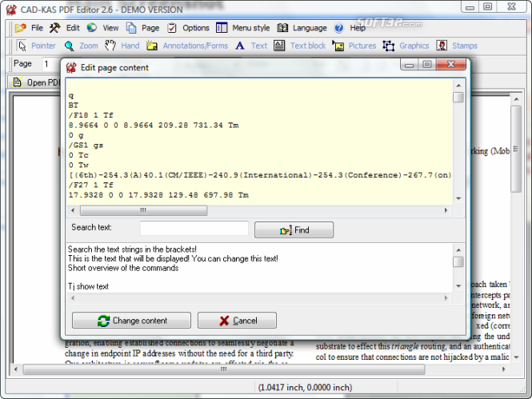
Task: Click the main window horizontal scrollbar thumb
Action: (223, 369)
